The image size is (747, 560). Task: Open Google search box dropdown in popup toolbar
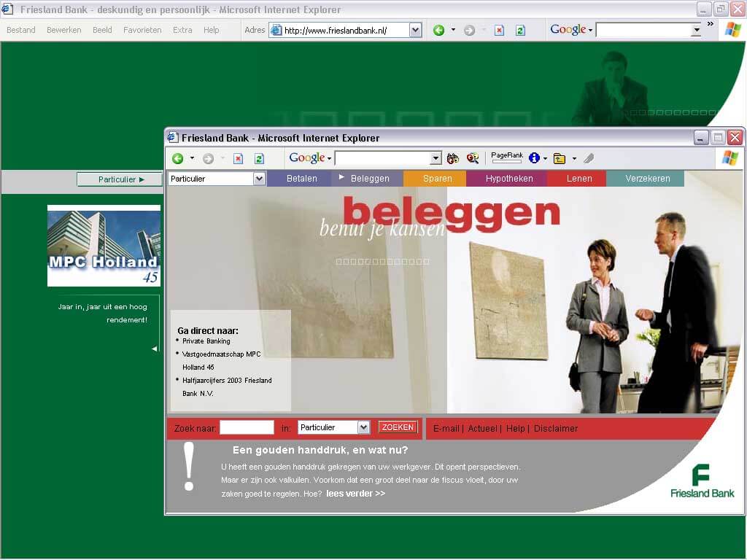click(436, 158)
